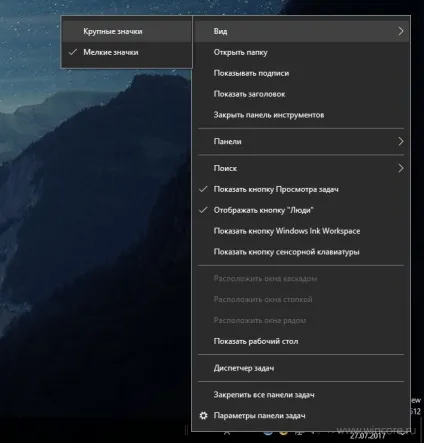Toggle Отображать кнопку "Люди" option
Screen dimensions: 424x443
tap(301, 210)
